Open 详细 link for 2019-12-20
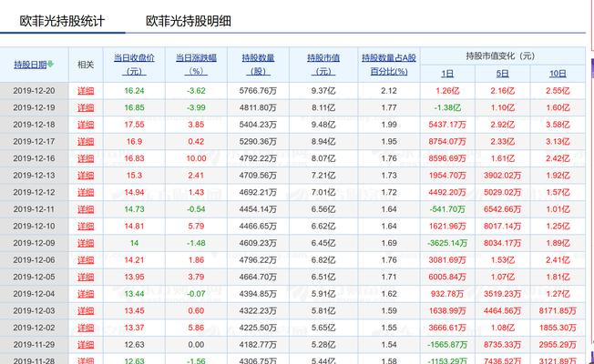The image size is (594, 364). (86, 91)
